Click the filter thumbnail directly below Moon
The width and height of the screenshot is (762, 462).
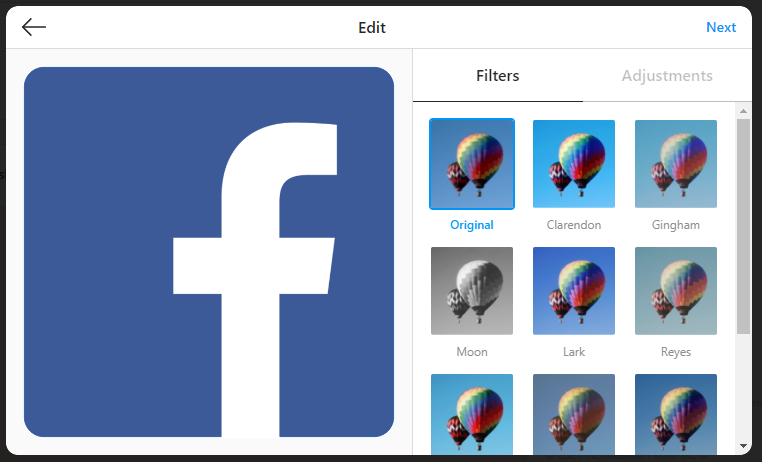click(472, 414)
